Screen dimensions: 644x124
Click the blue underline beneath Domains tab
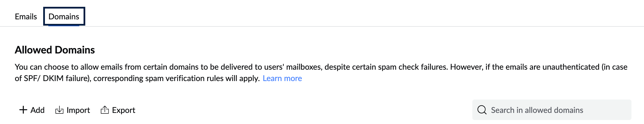pos(64,26)
